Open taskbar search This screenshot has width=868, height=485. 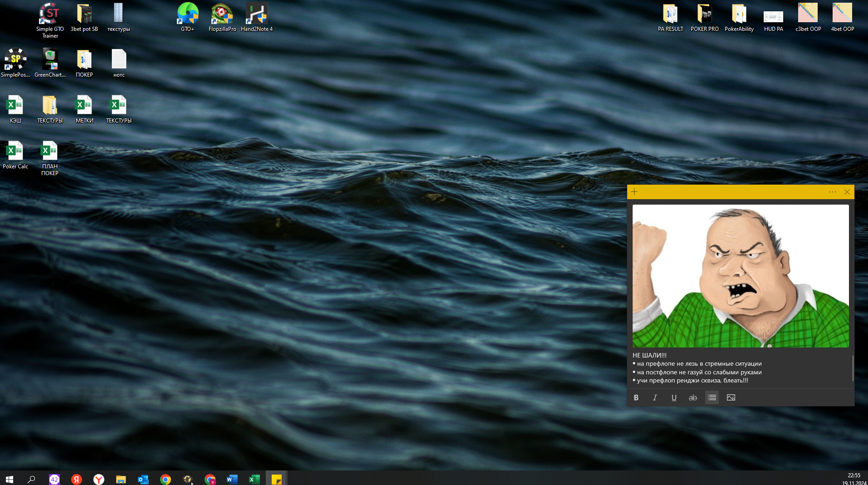31,479
